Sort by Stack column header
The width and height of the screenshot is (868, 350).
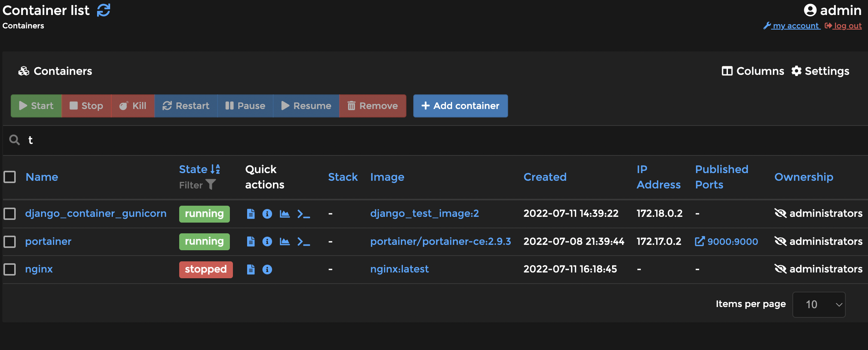[x=343, y=177]
